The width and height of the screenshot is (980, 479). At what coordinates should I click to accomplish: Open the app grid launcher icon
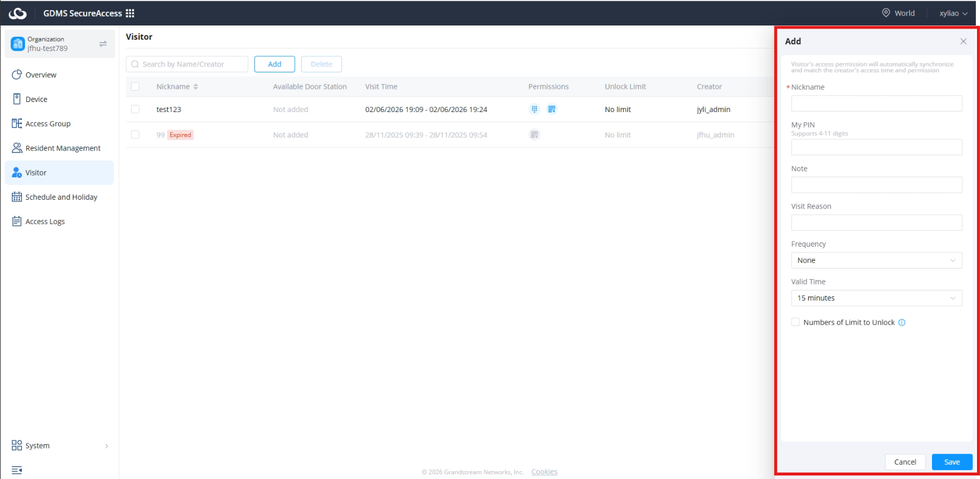[x=130, y=13]
